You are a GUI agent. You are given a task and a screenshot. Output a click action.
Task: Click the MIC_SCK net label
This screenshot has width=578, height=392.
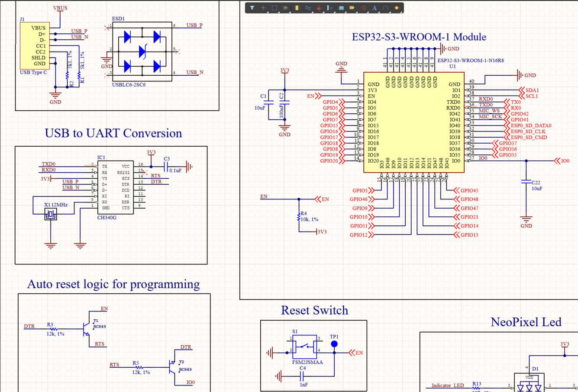coord(490,116)
